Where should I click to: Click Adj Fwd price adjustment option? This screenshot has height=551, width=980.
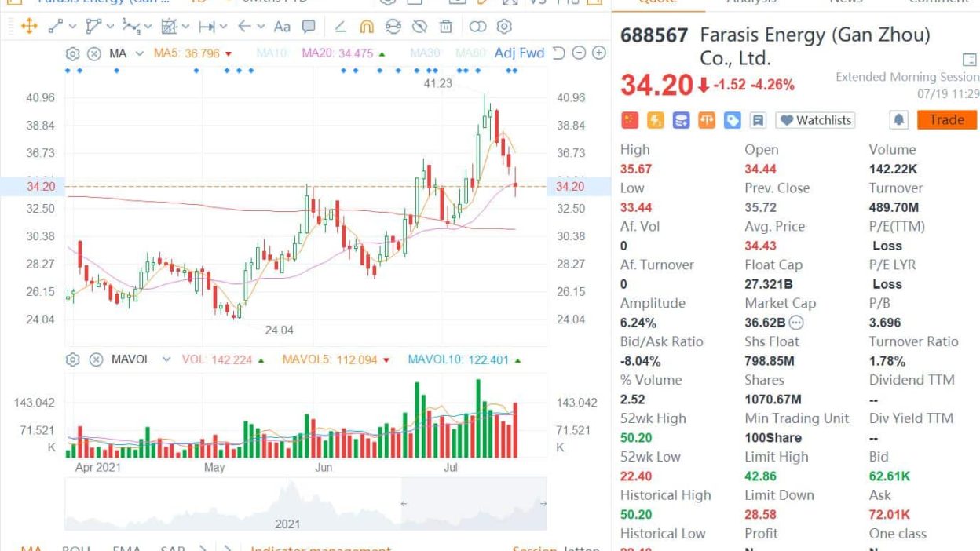[x=519, y=53]
